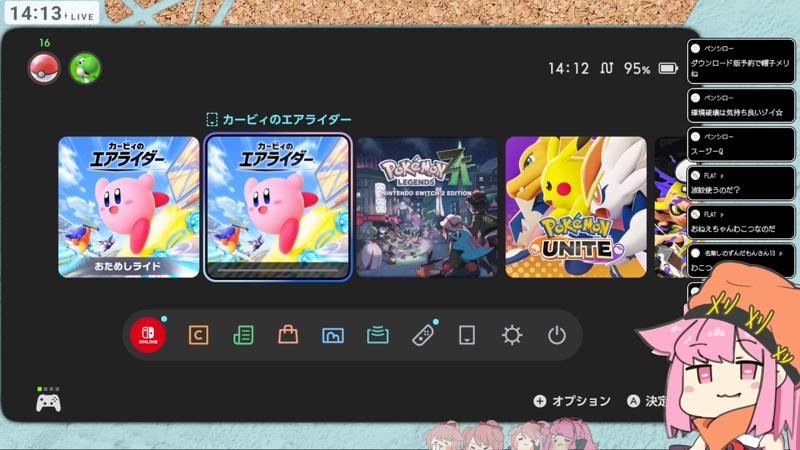Viewport: 800px width, 450px height.
Task: Click chat comment スージーQ
Action: 740,144
